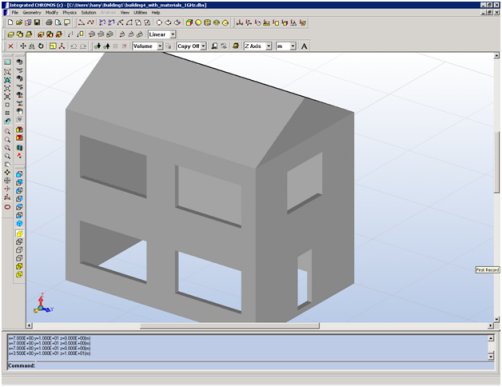This screenshot has height=387, width=502.
Task: Open the Physics menu
Action: tap(70, 13)
